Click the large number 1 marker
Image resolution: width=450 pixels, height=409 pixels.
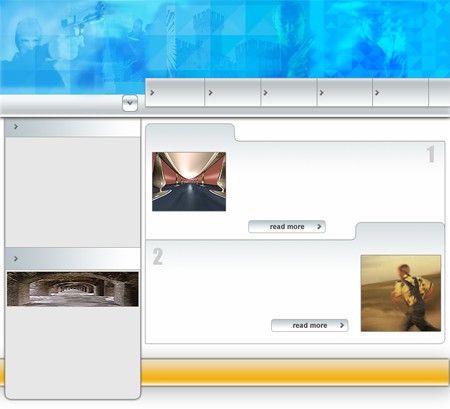pyautogui.click(x=431, y=154)
